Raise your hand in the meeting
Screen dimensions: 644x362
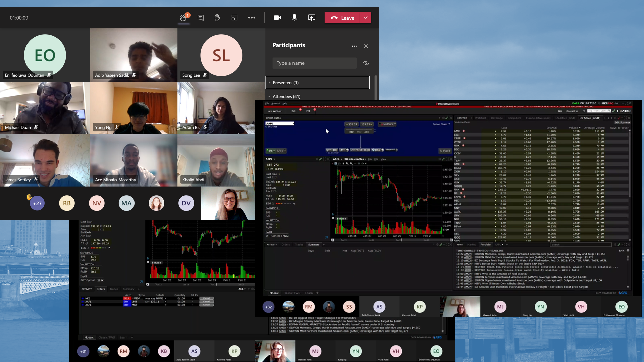pyautogui.click(x=217, y=18)
